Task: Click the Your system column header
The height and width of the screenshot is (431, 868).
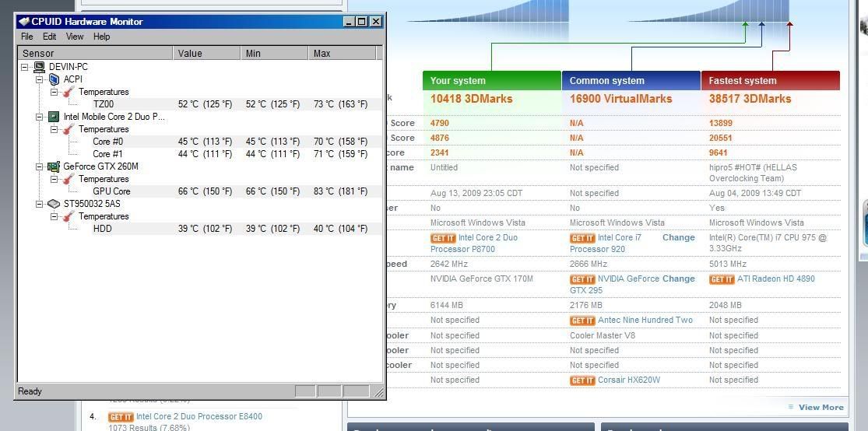Action: pyautogui.click(x=491, y=80)
